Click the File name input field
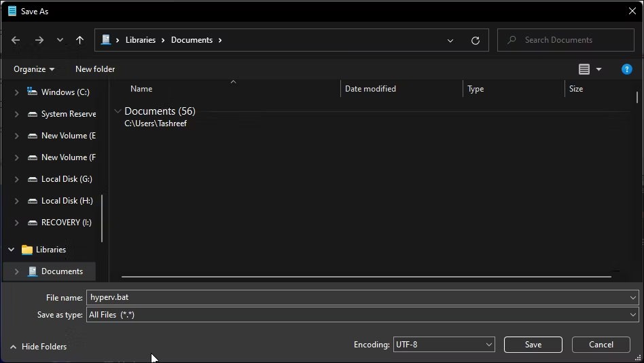Viewport: 644px width, 363px height. [x=357, y=297]
